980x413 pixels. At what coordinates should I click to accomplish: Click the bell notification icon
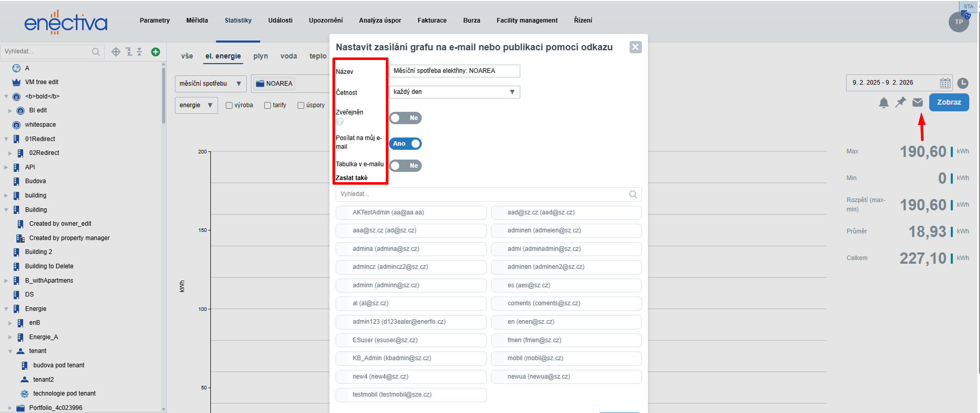[x=884, y=103]
